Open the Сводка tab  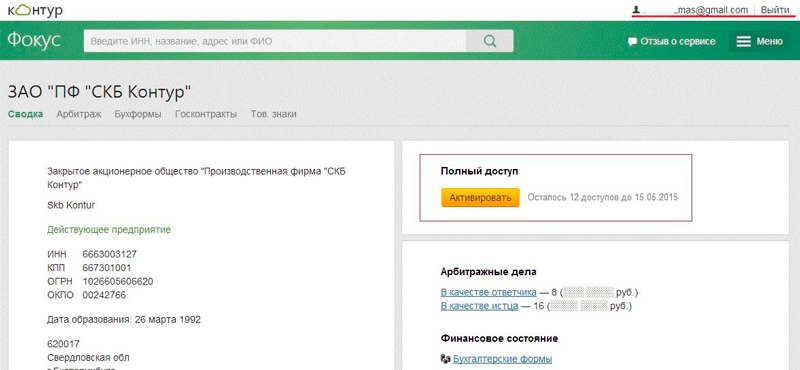[x=26, y=114]
